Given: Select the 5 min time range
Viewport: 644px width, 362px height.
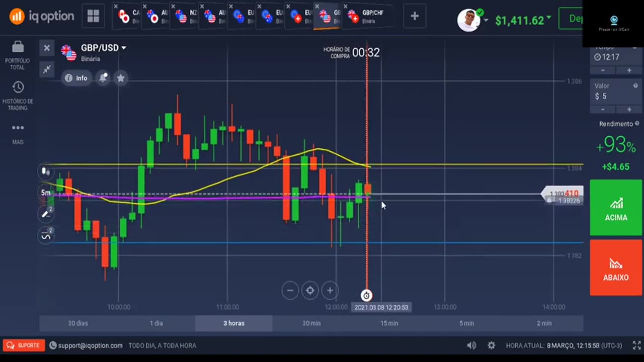Looking at the screenshot, I should (466, 323).
